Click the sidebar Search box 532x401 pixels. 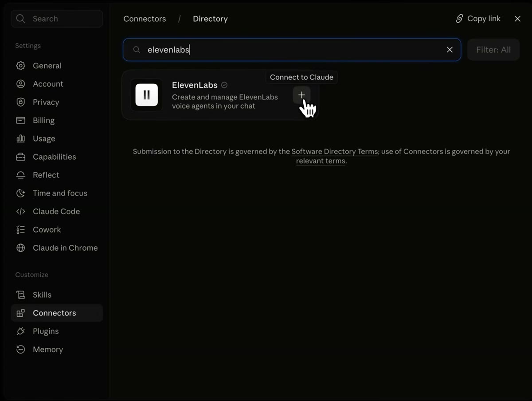click(57, 19)
